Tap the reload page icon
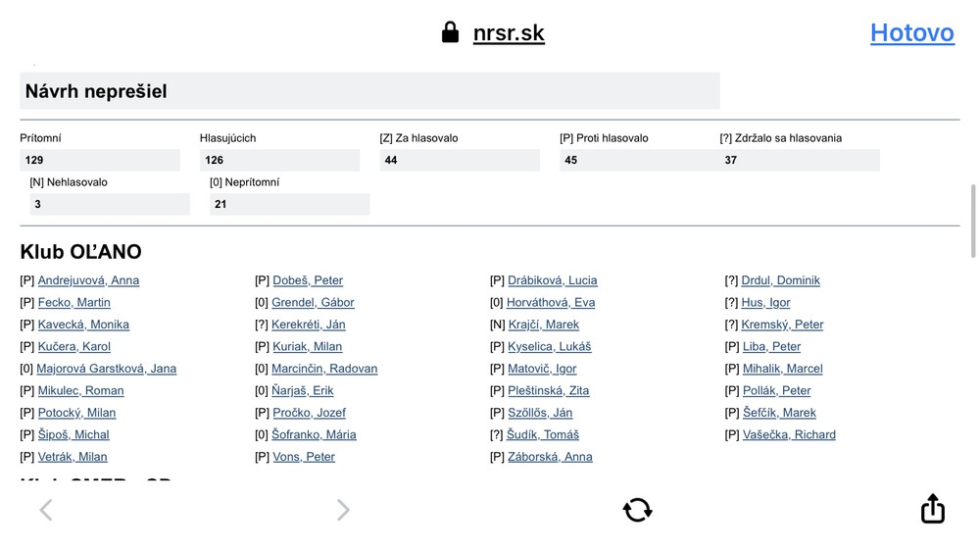 (x=637, y=510)
